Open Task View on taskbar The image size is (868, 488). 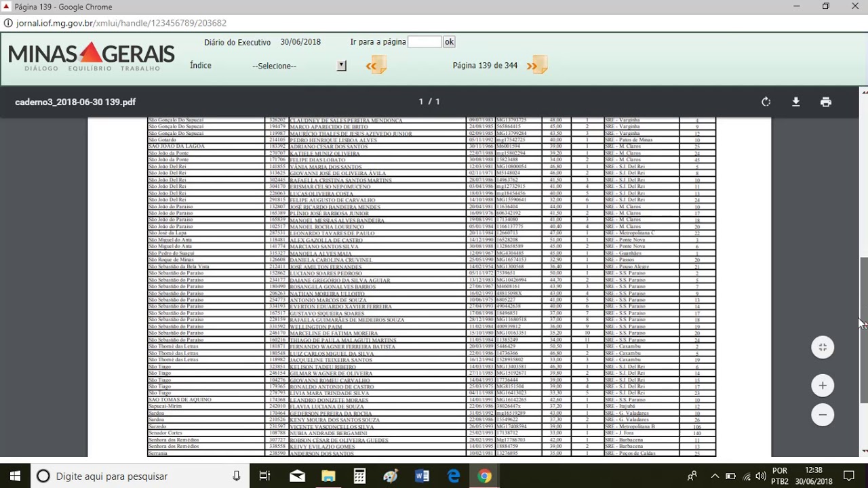265,476
